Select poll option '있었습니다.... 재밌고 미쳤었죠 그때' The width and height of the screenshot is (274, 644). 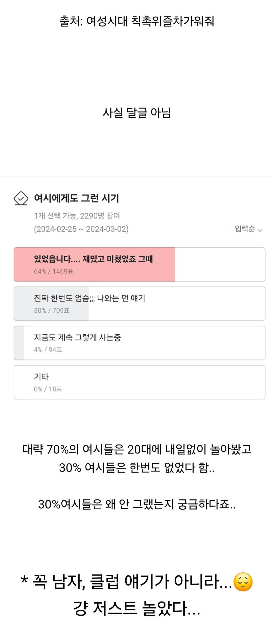pos(93,259)
